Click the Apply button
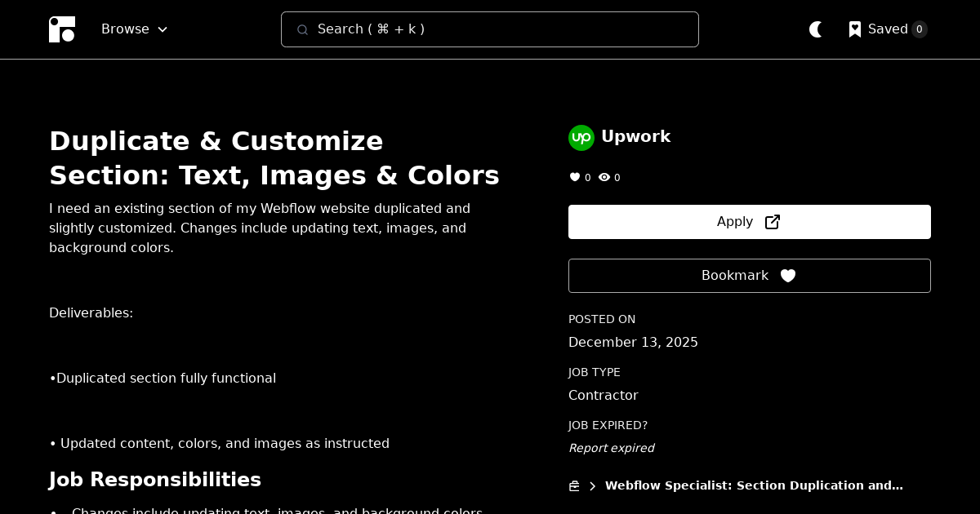This screenshot has width=980, height=514. point(749,221)
